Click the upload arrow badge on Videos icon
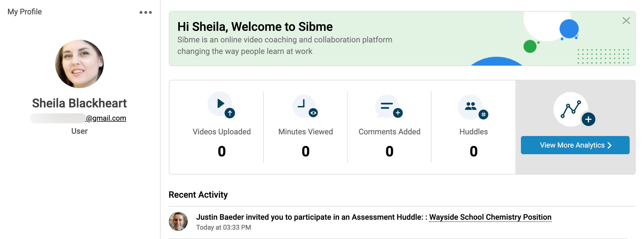The height and width of the screenshot is (239, 644). click(230, 113)
